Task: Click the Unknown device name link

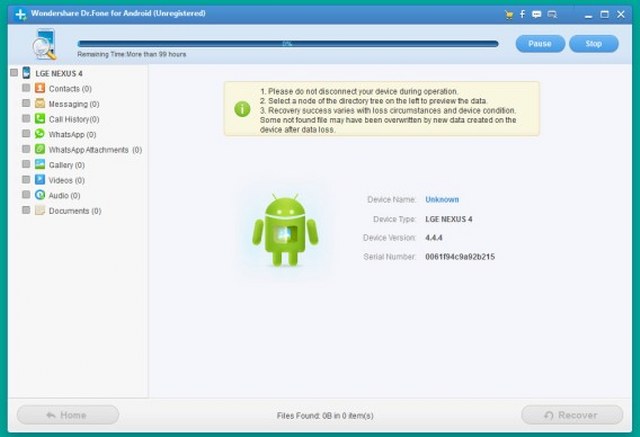Action: pos(442,200)
